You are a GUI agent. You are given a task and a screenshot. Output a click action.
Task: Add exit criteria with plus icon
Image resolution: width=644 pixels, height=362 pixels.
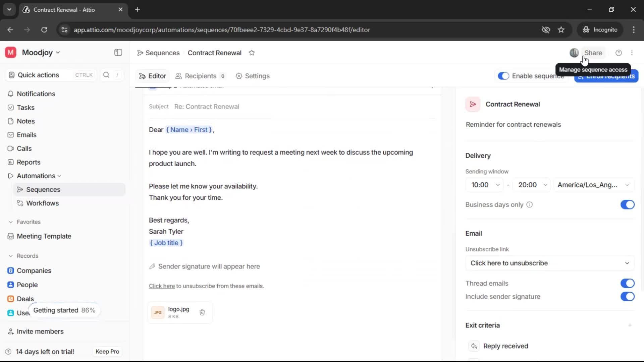[x=630, y=325]
